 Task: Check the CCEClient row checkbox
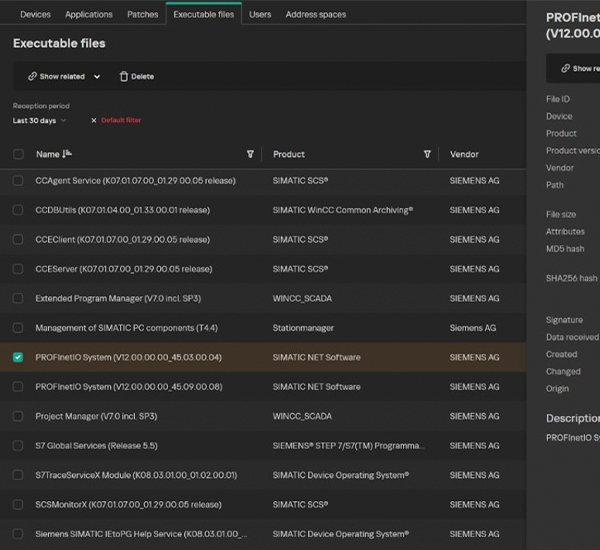(x=18, y=239)
